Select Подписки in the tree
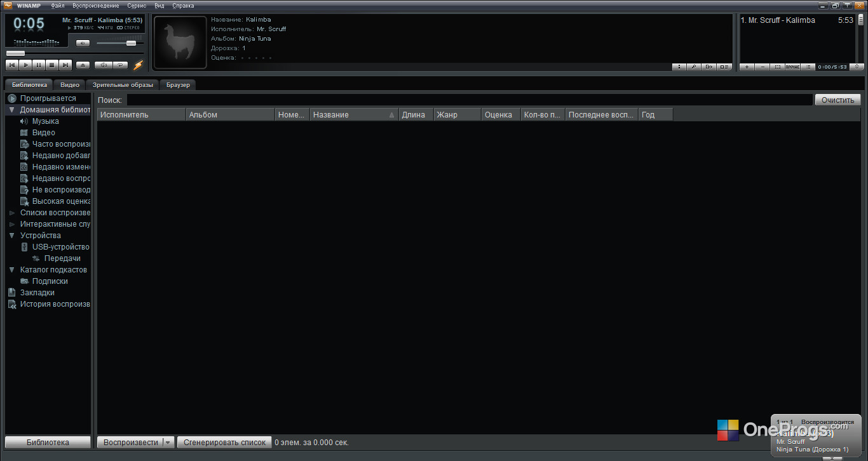This screenshot has height=461, width=868. pos(50,281)
